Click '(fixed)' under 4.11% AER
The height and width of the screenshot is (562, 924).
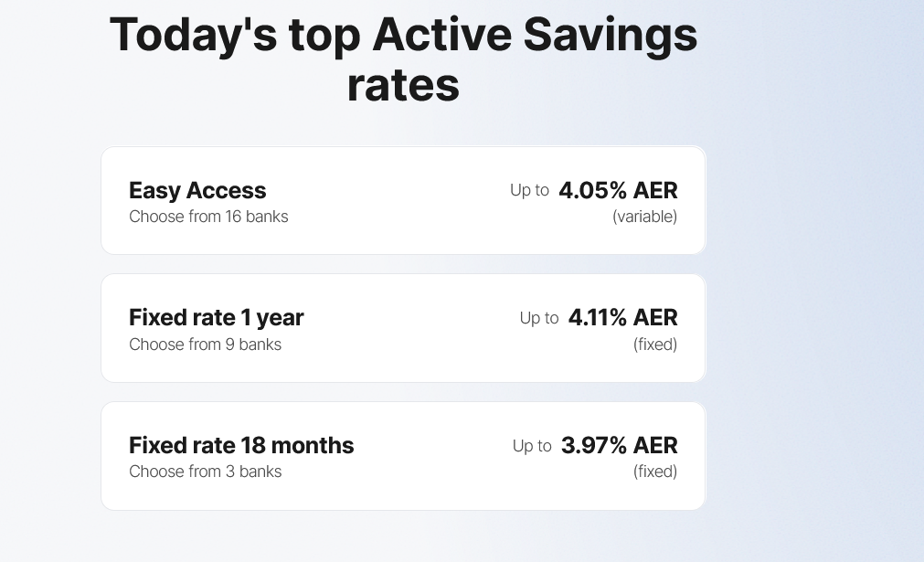click(x=654, y=345)
